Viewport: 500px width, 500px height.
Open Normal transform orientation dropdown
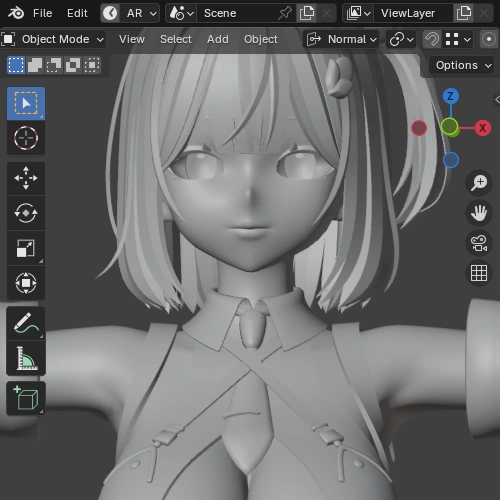pyautogui.click(x=341, y=39)
